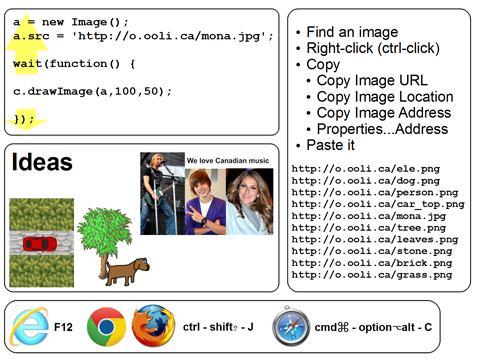
Task: Click the http://o.ooli.ca/grass.png URL
Action: 372,275
